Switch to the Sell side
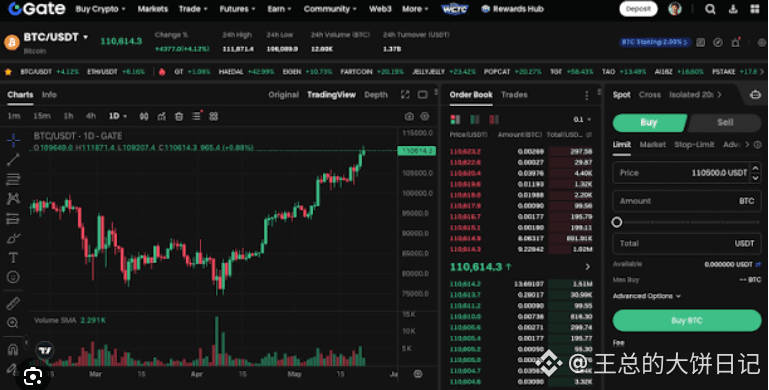The height and width of the screenshot is (390, 769). click(725, 123)
